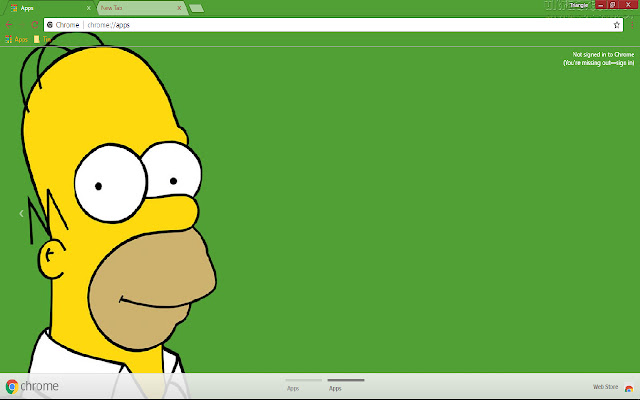This screenshot has height=400, width=640.
Task: Open the Apps shortcut in bookmarks bar
Action: [x=17, y=40]
